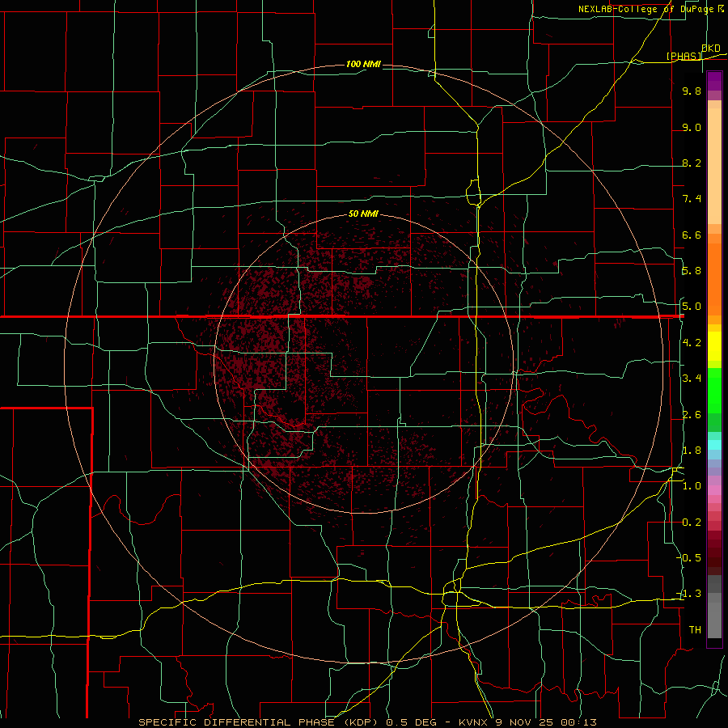Click the 4.2 scale value
Image resolution: width=728 pixels, height=728 pixels.
pyautogui.click(x=692, y=343)
